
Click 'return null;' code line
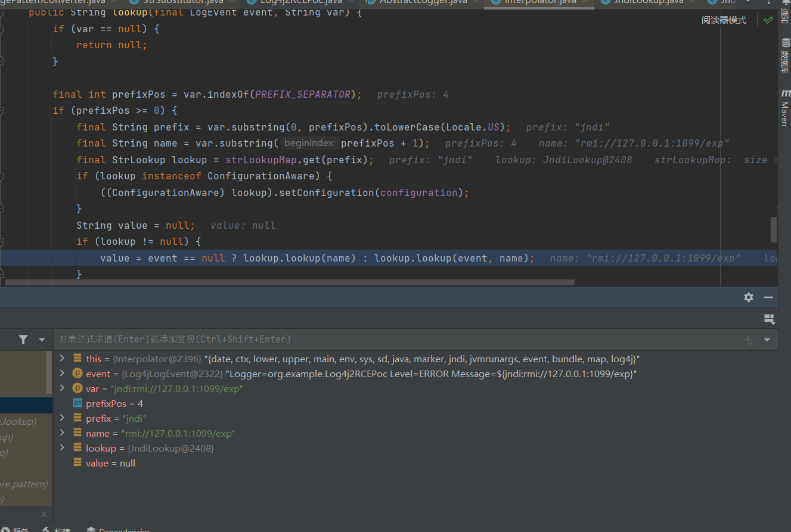(111, 45)
